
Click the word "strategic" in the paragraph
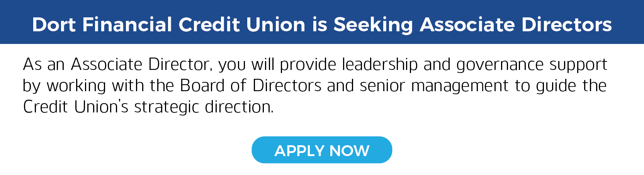coord(167,107)
